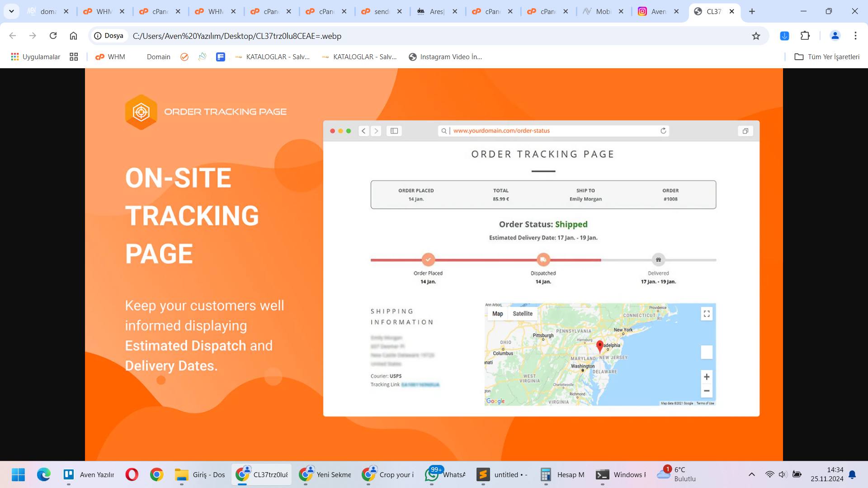Open the tab grid bookmark icon

74,56
